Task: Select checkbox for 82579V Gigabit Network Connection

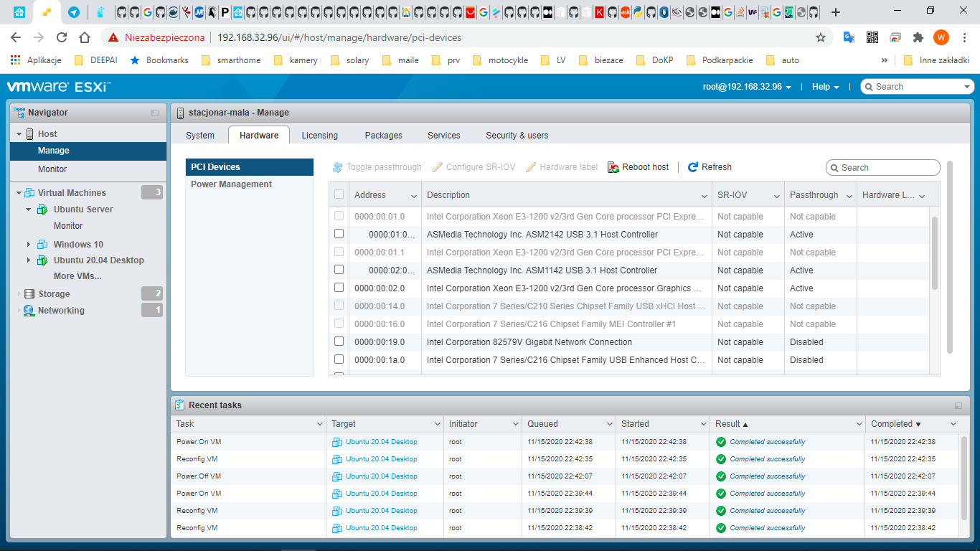Action: [x=339, y=342]
